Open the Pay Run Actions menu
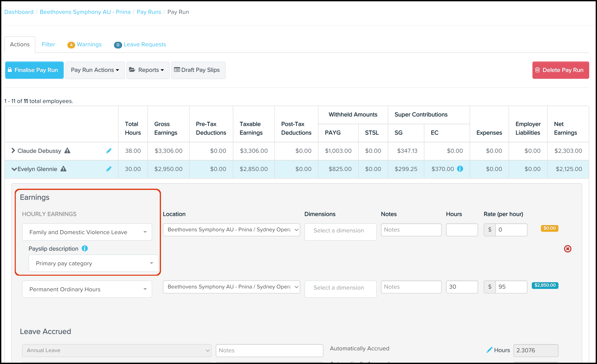 [95, 70]
